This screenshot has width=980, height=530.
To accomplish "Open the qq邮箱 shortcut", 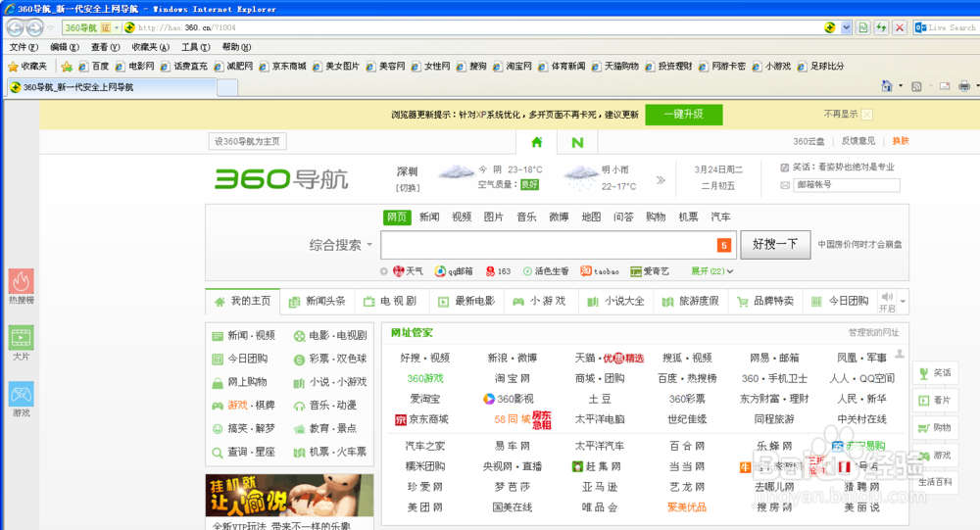I will (454, 271).
